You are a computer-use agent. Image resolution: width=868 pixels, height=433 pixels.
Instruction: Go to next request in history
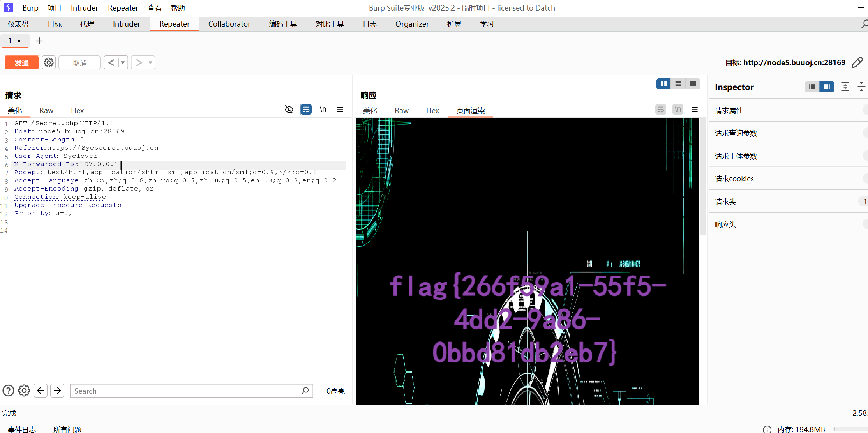click(139, 62)
